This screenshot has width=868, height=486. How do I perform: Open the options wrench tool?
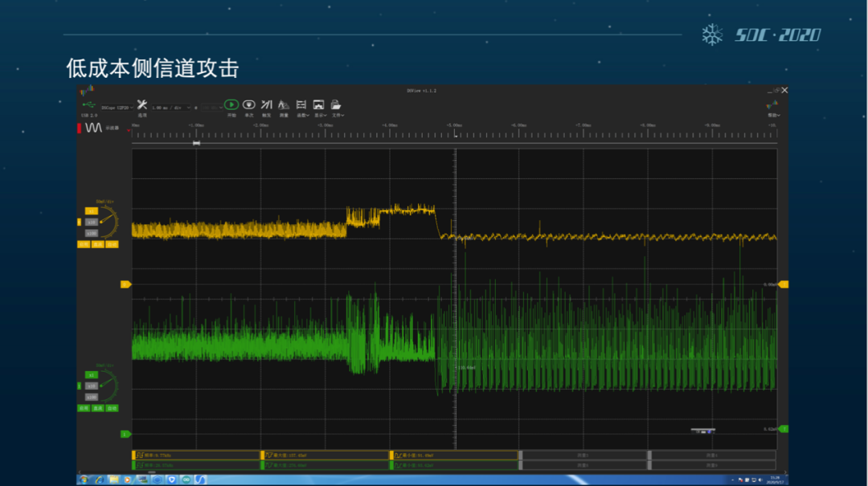(x=141, y=104)
